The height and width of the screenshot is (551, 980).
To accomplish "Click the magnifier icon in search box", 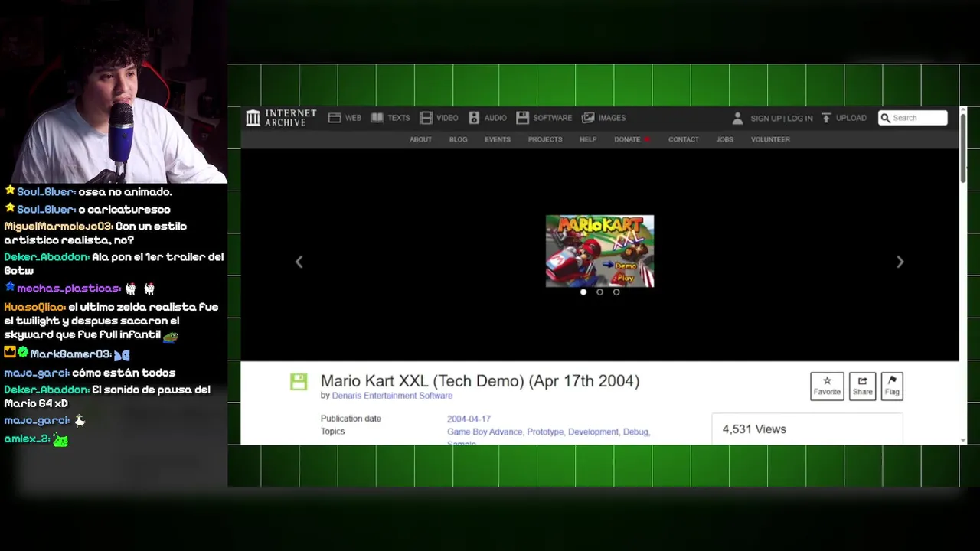I will click(x=886, y=118).
